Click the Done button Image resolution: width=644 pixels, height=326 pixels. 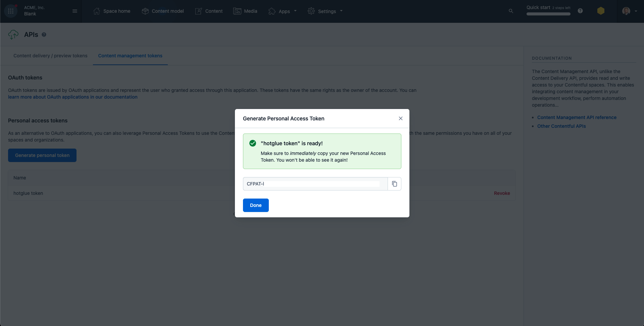tap(256, 205)
